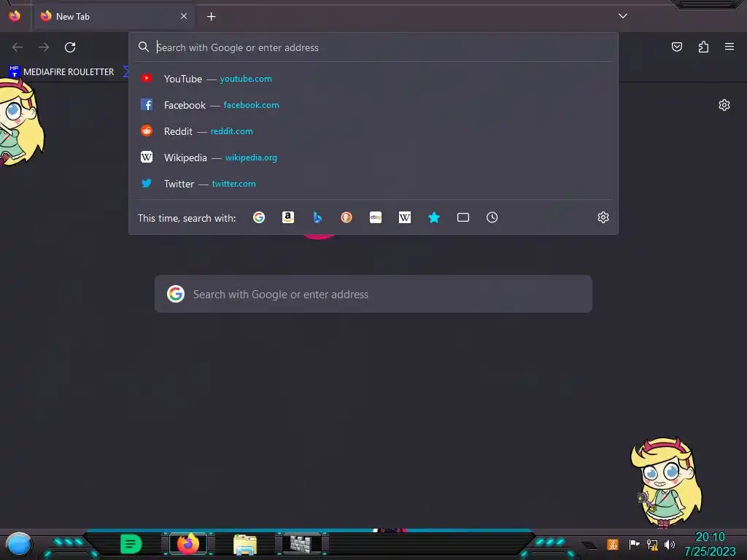This screenshot has width=747, height=560.
Task: Choose the Twitter suggestion
Action: [373, 183]
